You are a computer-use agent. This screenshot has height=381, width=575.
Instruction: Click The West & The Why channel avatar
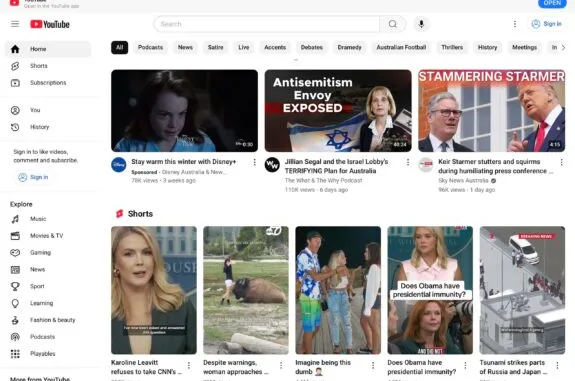(x=272, y=165)
